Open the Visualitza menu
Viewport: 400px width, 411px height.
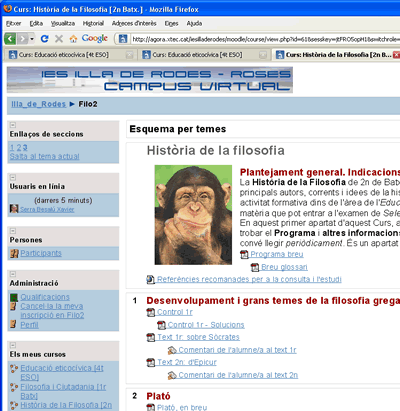pos(63,23)
